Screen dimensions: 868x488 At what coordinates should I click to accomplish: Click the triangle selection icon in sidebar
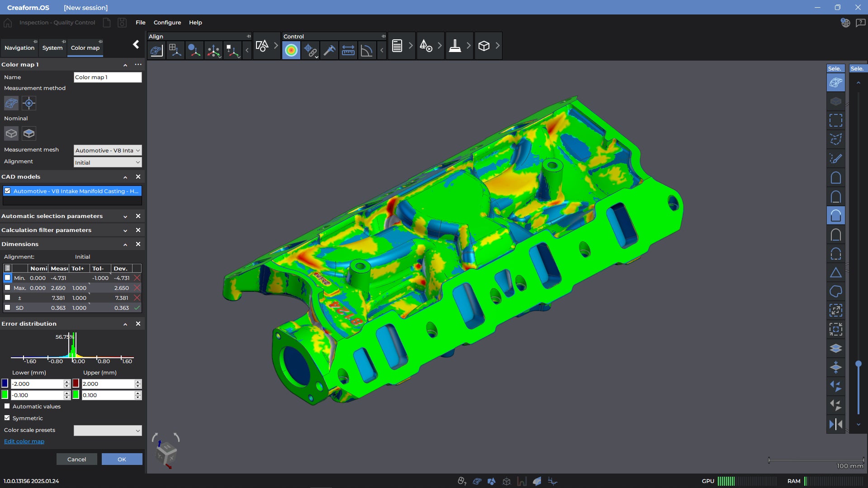[836, 272]
